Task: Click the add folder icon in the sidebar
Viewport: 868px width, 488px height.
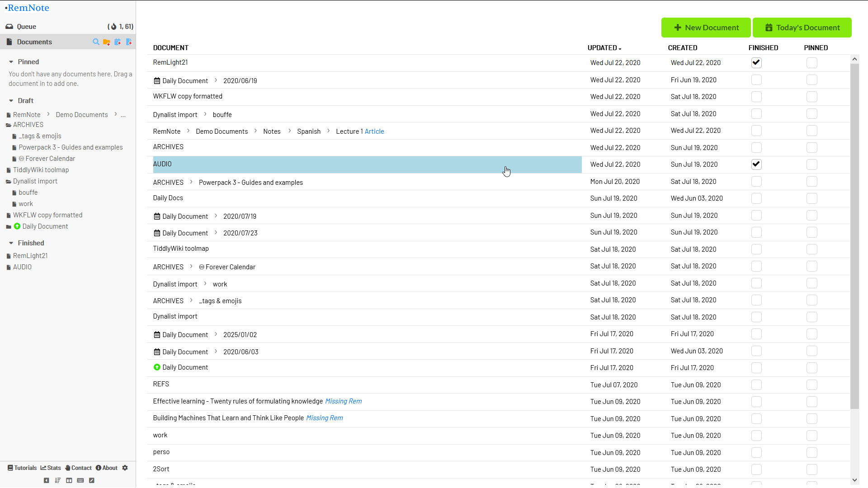Action: [x=107, y=42]
